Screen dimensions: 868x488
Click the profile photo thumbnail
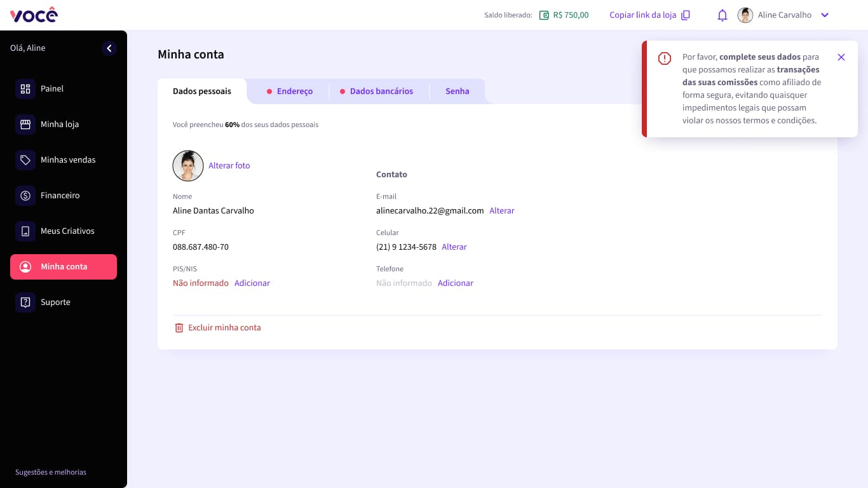tap(188, 166)
